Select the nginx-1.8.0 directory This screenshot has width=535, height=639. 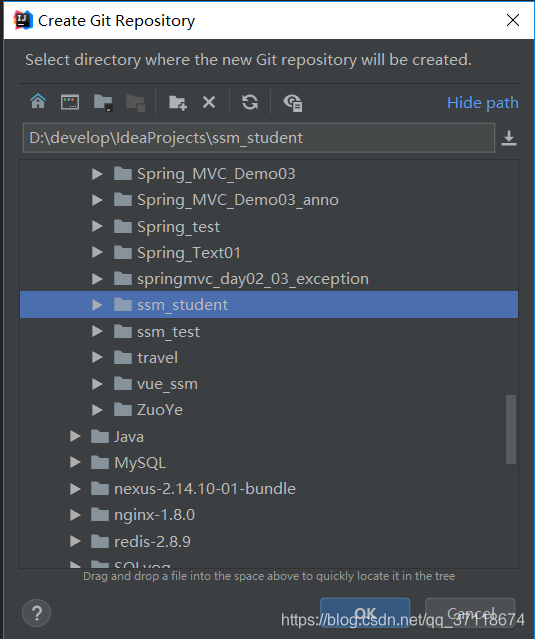pos(154,515)
